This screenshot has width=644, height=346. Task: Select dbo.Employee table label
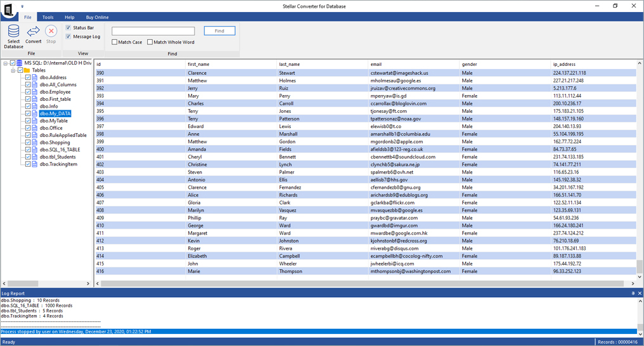[x=55, y=92]
